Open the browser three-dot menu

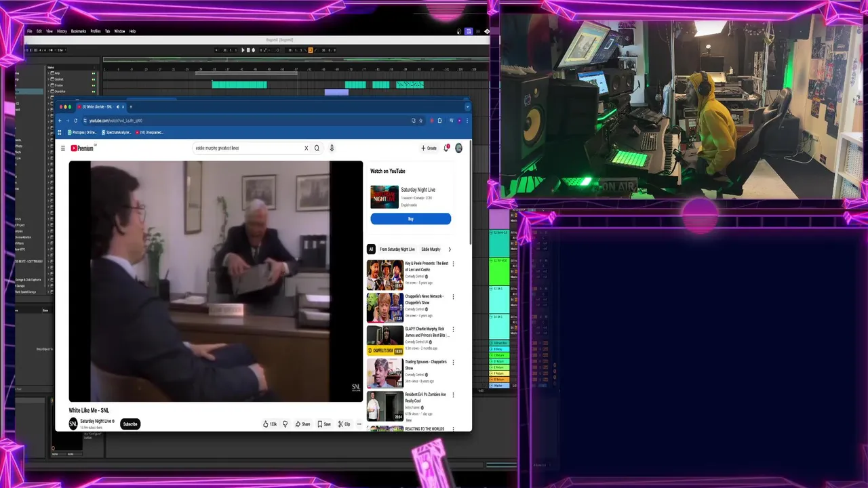(467, 121)
